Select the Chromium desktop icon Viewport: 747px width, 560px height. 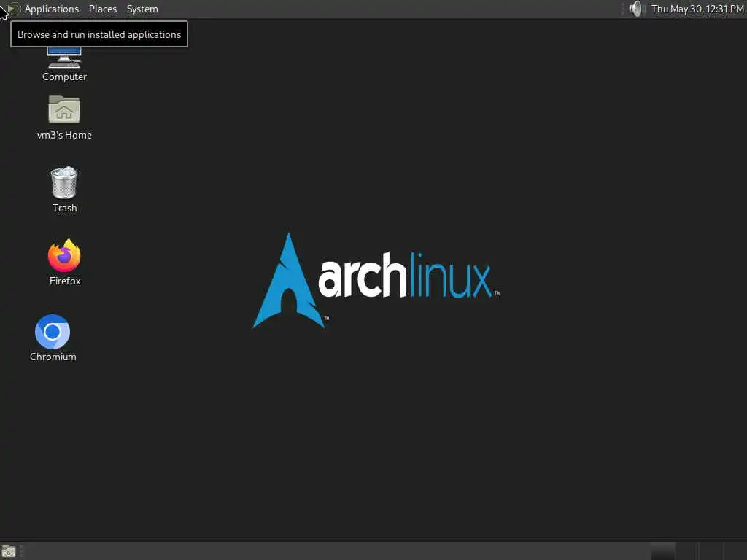pos(53,338)
